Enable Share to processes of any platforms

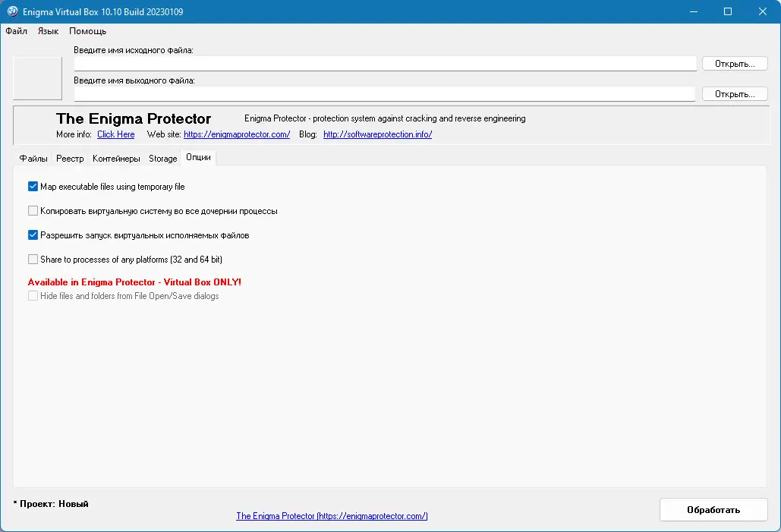[x=33, y=259]
